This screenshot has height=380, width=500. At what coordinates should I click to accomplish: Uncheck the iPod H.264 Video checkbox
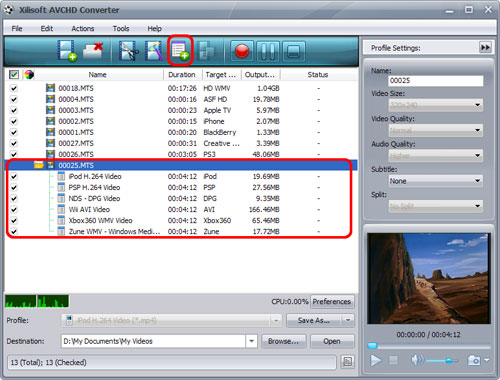14,176
